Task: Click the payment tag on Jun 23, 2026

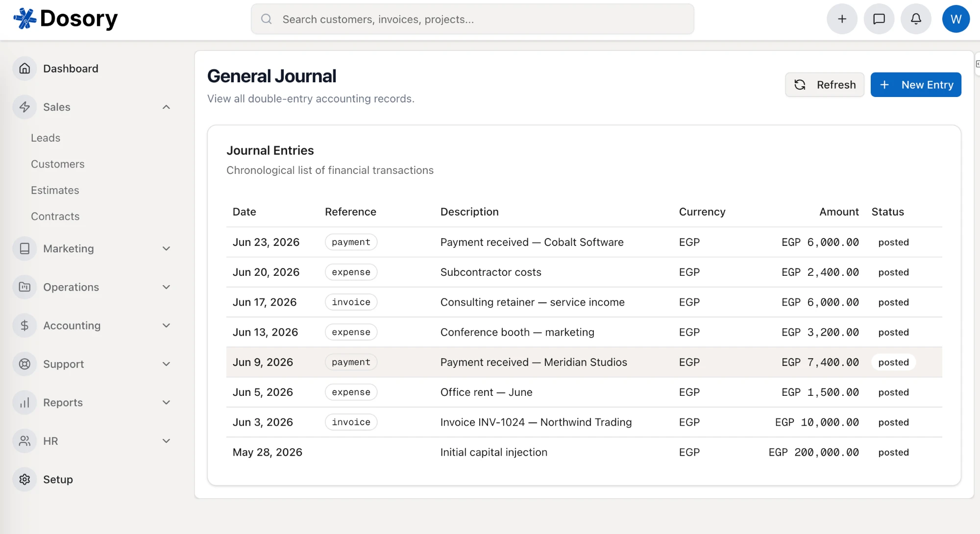Action: point(351,242)
